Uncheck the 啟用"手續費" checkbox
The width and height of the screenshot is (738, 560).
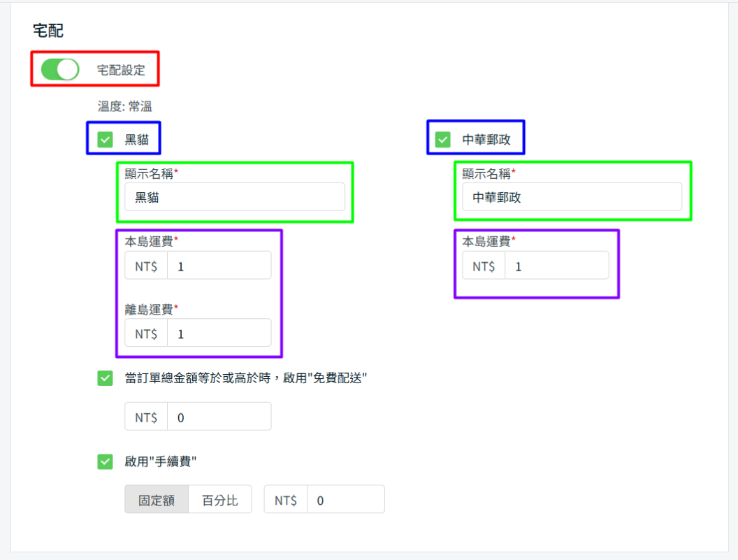pos(105,461)
